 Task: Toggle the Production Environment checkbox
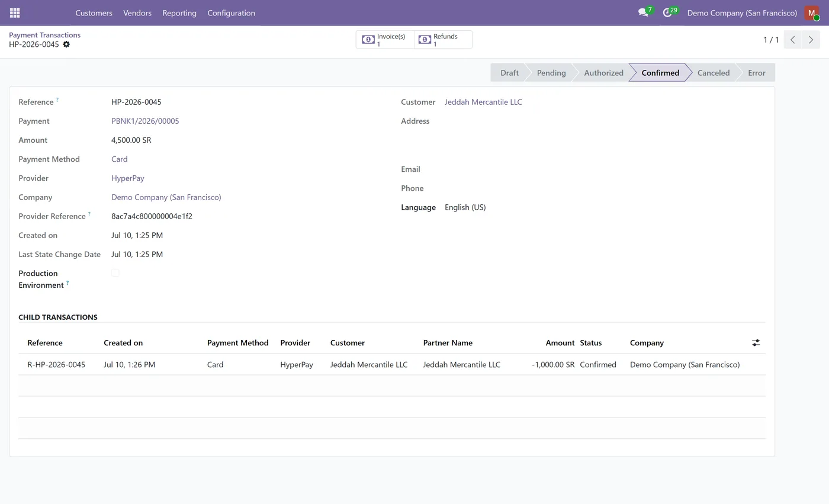coord(115,273)
